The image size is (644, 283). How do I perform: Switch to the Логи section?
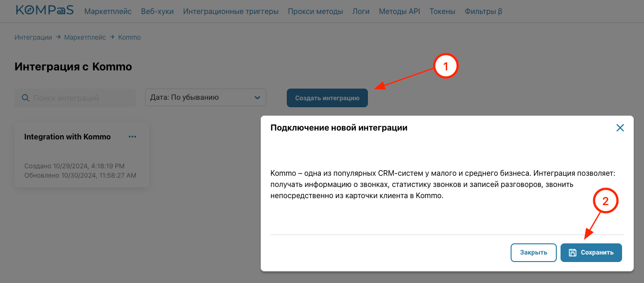(361, 11)
